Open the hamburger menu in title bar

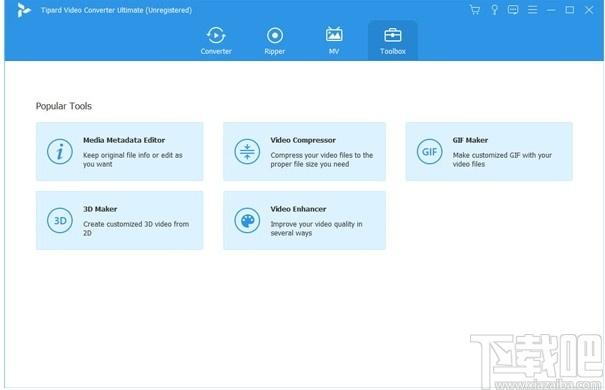coord(532,10)
